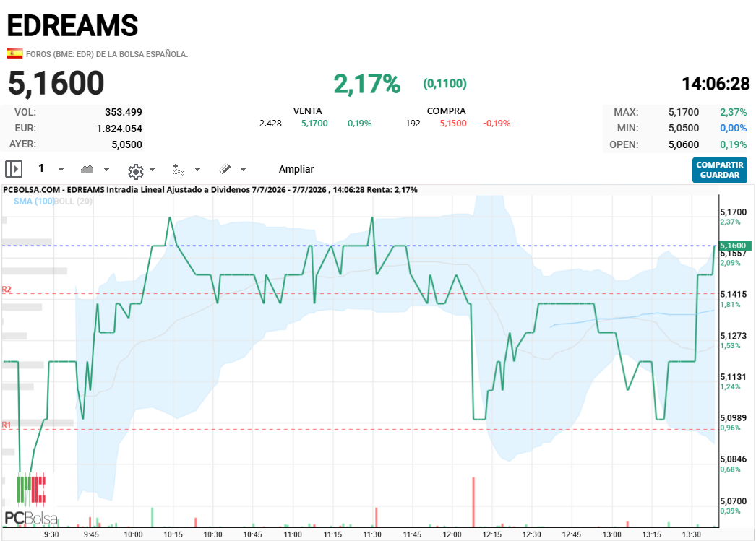
Task: Choose the drawing pencil tool icon
Action: coord(225,168)
